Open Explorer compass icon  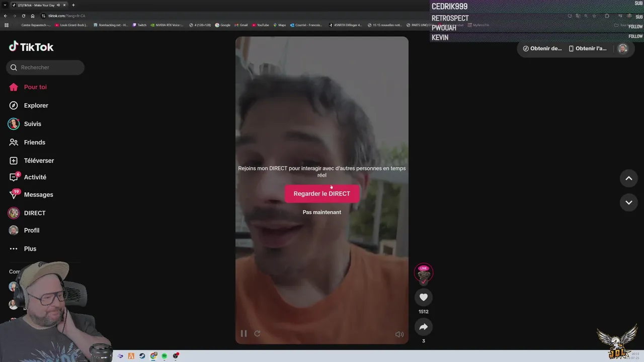pyautogui.click(x=14, y=106)
